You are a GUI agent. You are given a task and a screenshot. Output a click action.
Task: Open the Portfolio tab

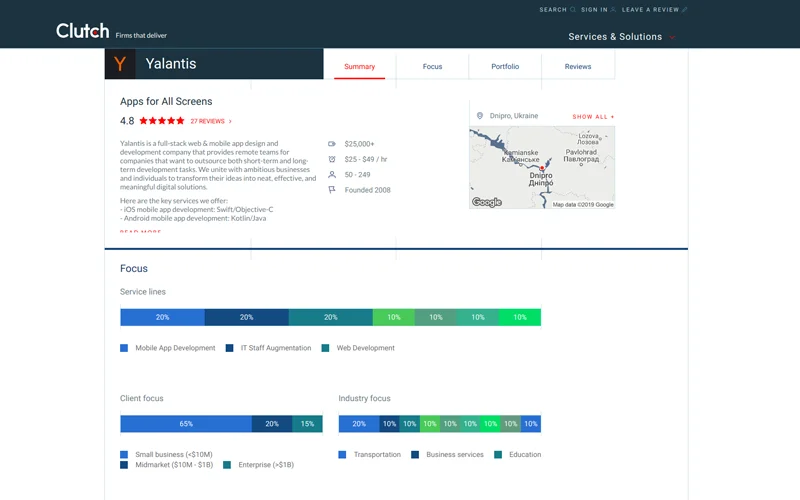pyautogui.click(x=505, y=67)
